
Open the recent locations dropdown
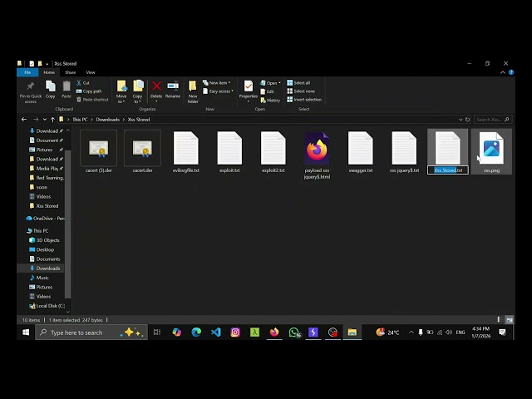point(44,120)
